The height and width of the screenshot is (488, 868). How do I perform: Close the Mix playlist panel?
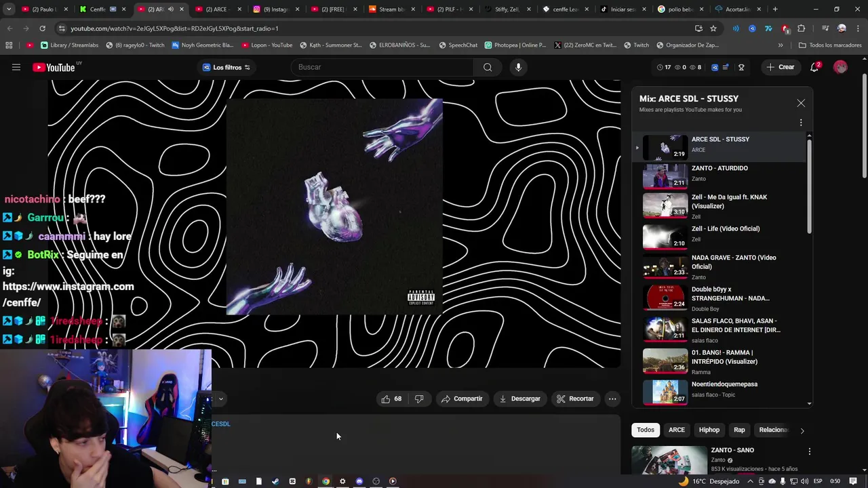[x=801, y=103]
